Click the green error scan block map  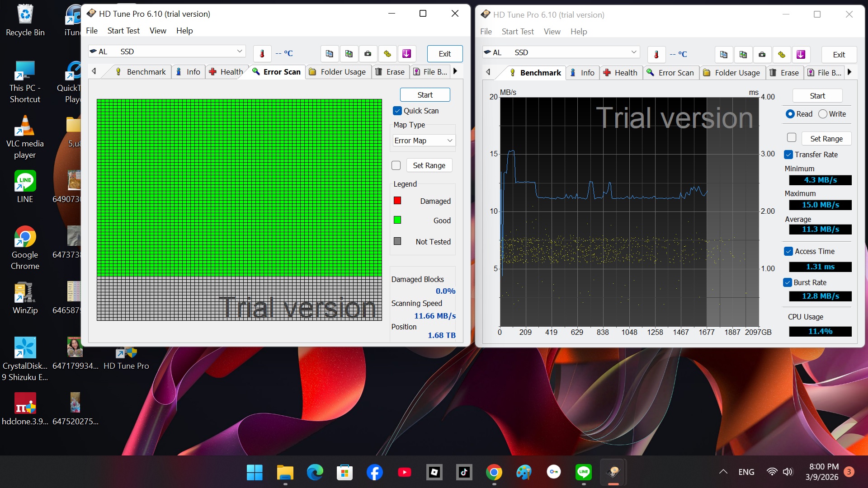pos(239,188)
